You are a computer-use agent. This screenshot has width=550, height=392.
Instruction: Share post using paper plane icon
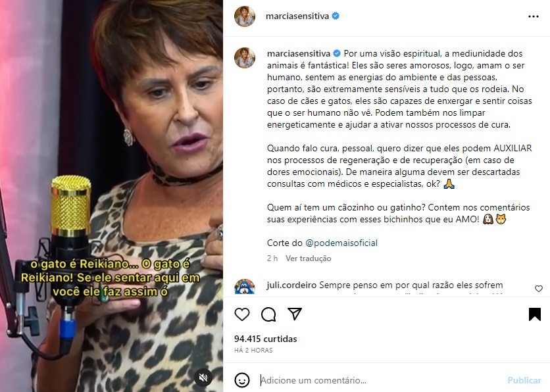click(295, 314)
